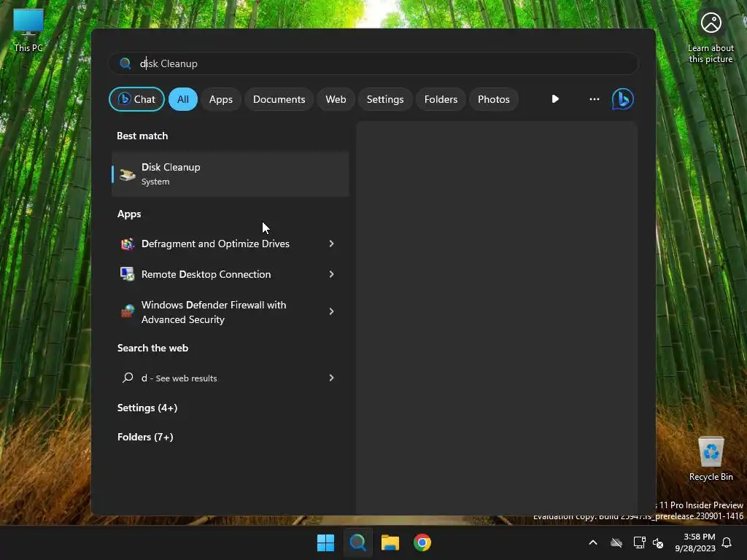Open Remote Desktop Connection result text

(x=206, y=274)
